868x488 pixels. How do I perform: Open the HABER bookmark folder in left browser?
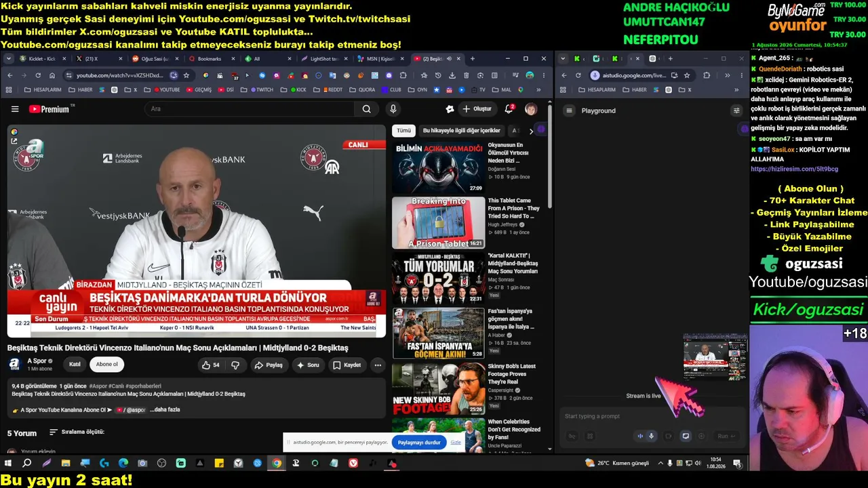[80, 89]
